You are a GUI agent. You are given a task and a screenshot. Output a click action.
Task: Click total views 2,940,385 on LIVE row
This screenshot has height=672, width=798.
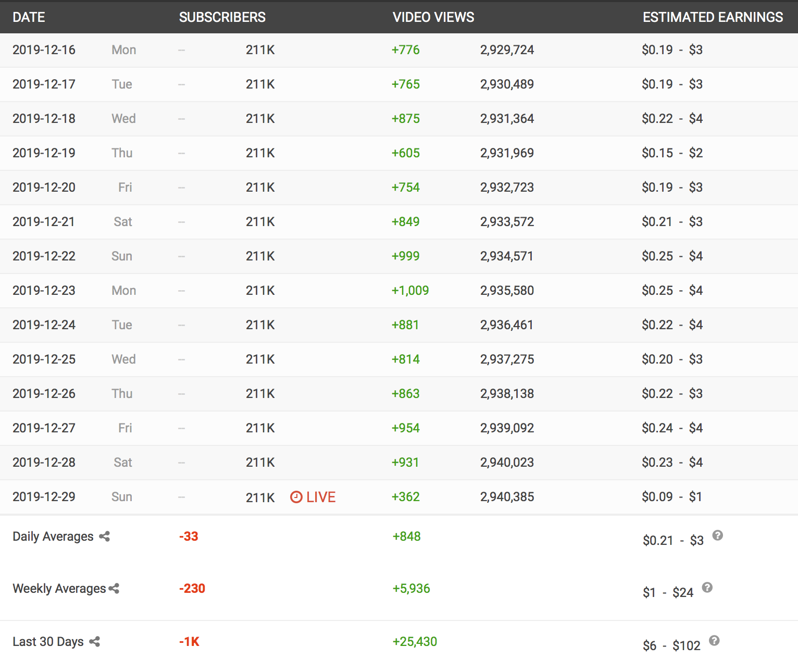click(x=507, y=497)
